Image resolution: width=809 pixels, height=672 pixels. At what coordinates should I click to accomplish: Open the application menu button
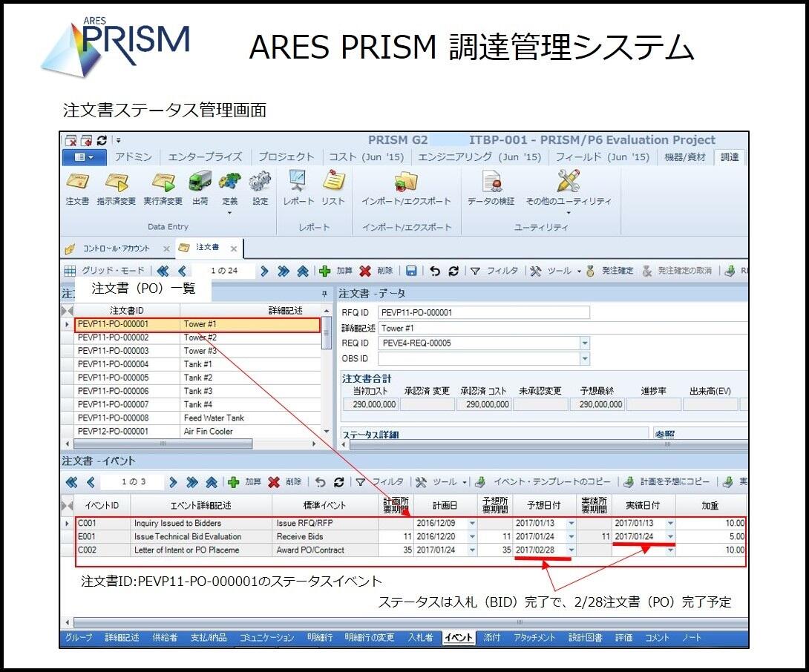tap(84, 157)
